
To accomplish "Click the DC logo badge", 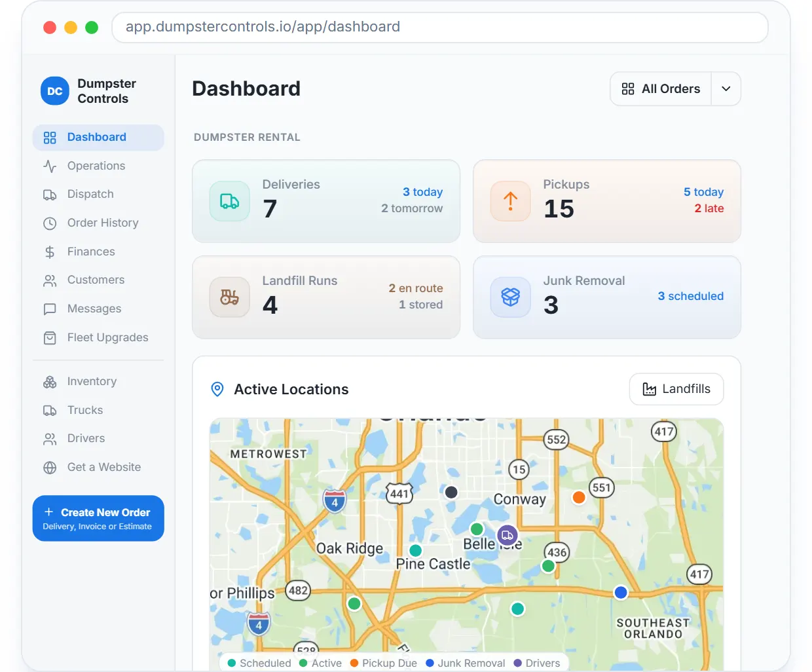I will [55, 91].
